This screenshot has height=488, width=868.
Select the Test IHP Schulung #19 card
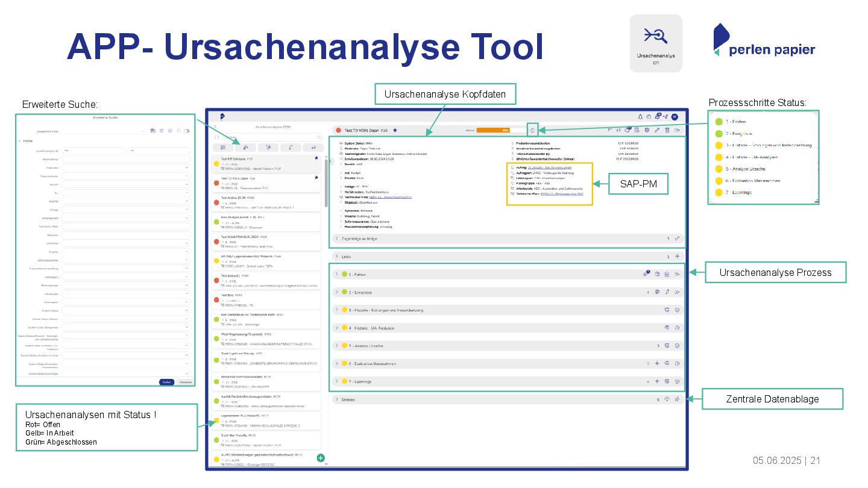(266, 164)
